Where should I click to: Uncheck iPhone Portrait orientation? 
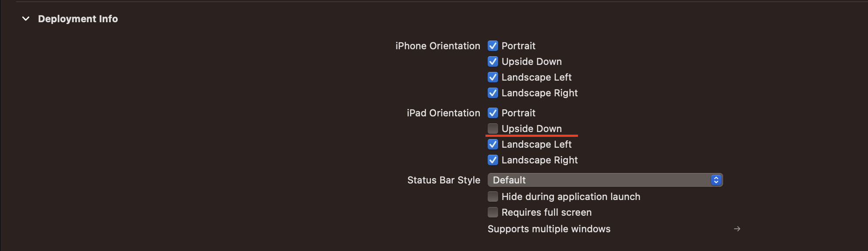493,46
